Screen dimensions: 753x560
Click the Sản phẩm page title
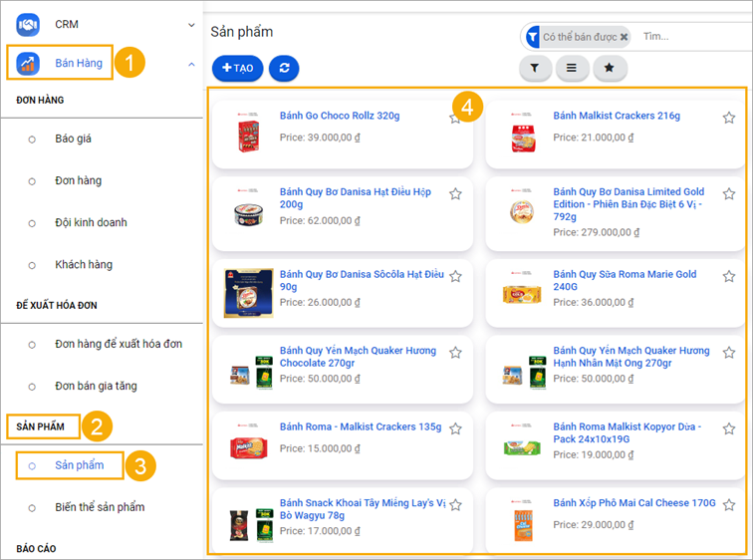coord(242,32)
